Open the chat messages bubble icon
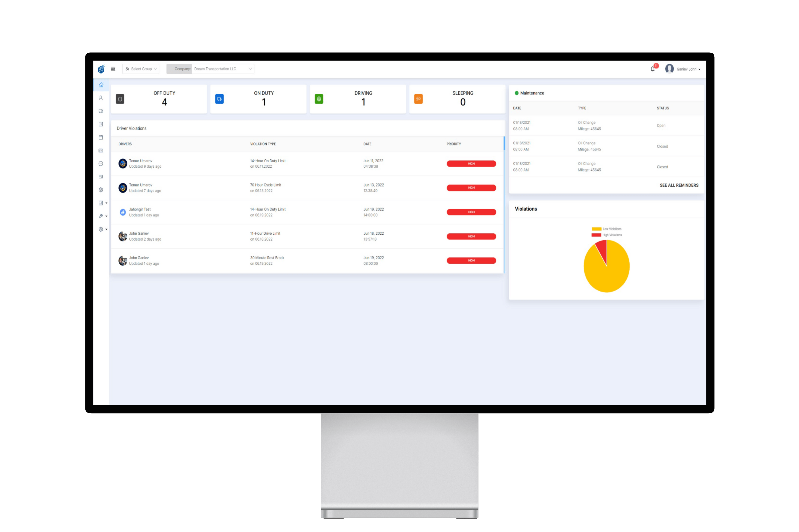The image size is (799, 532). (101, 164)
